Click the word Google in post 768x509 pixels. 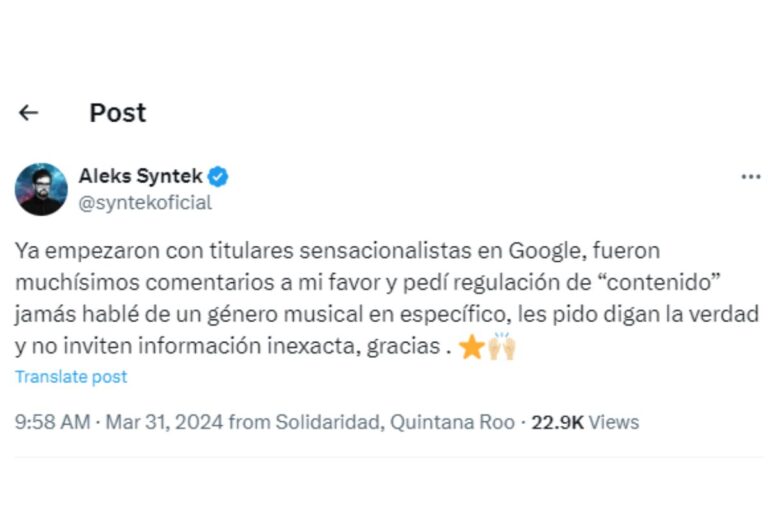[547, 251]
